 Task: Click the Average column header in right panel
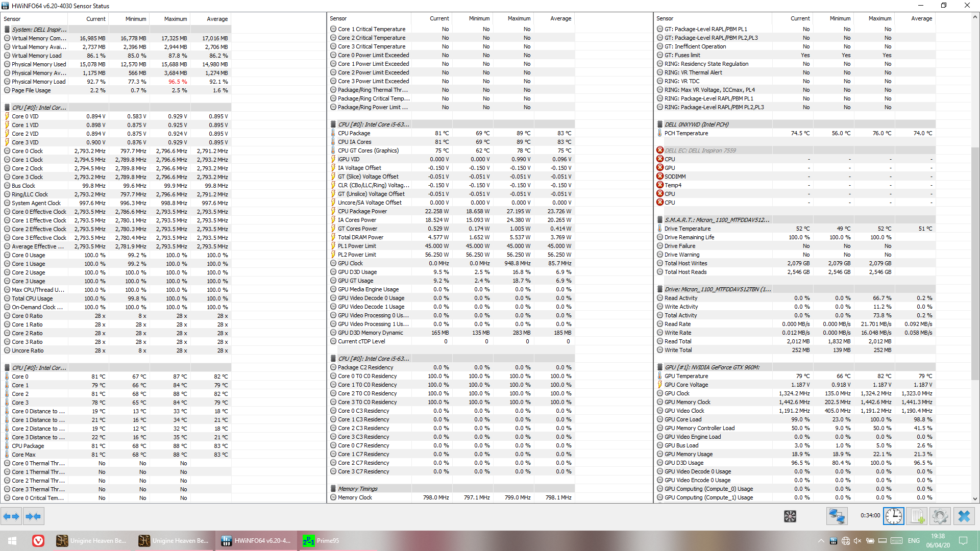[915, 18]
